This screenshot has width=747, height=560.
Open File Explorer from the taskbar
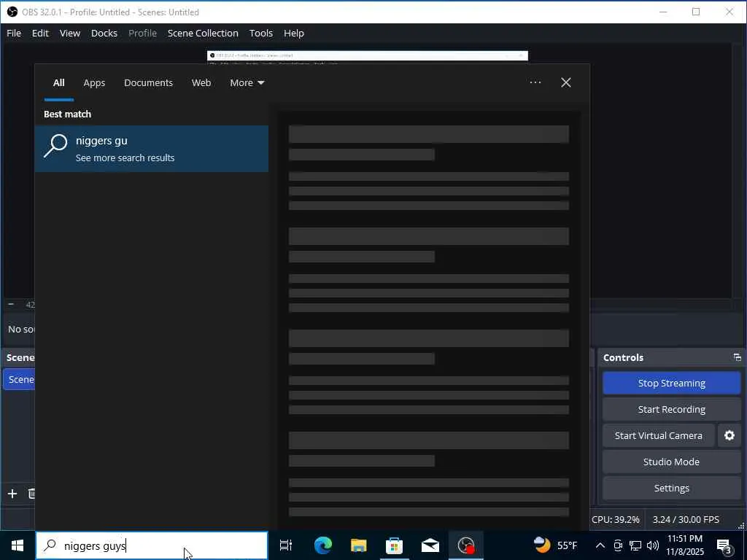click(358, 545)
